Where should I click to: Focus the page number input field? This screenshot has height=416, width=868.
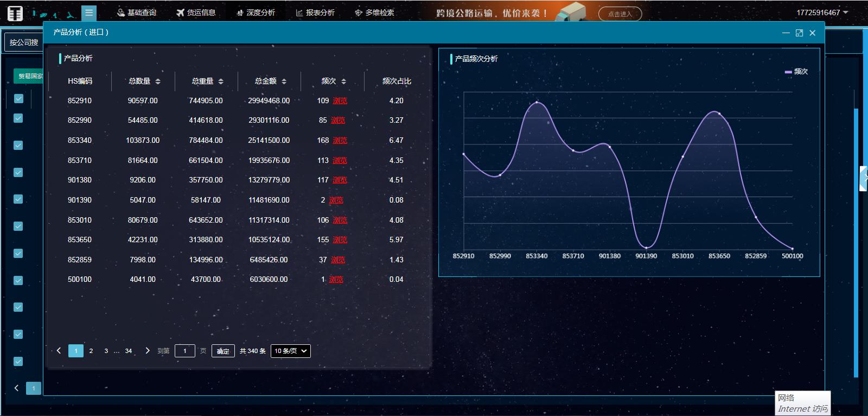click(185, 351)
